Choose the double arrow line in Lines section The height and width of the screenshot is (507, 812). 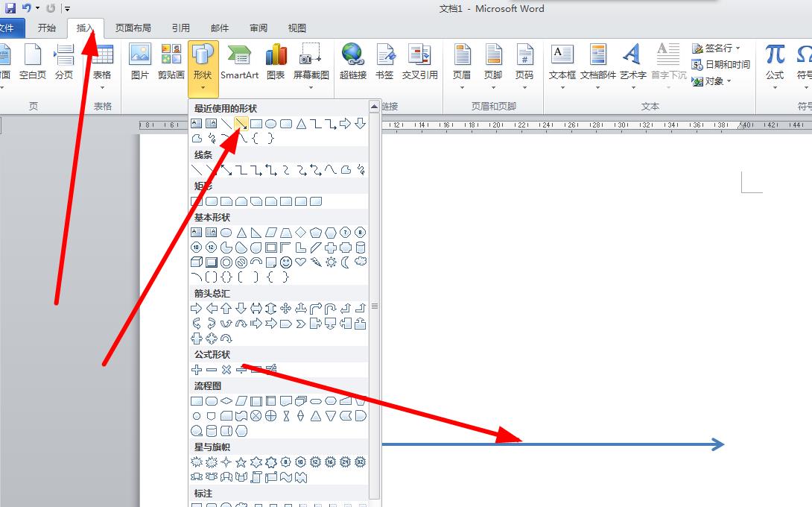click(226, 169)
